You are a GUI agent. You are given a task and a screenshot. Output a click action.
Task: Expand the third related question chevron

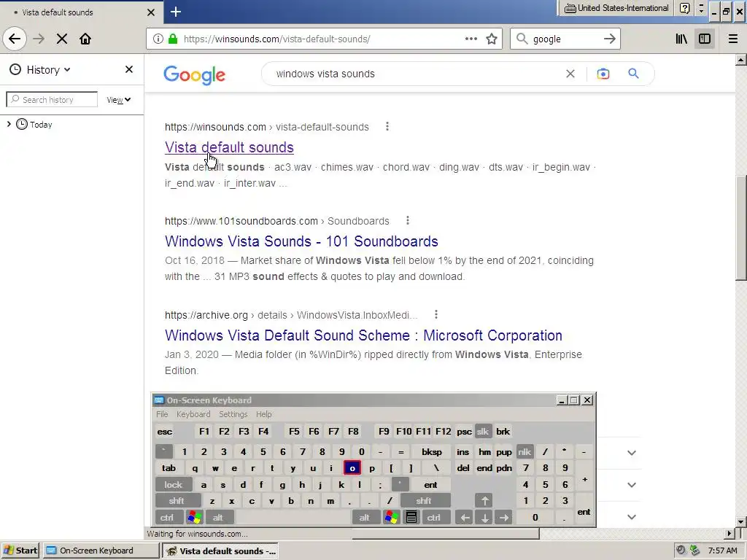point(632,517)
